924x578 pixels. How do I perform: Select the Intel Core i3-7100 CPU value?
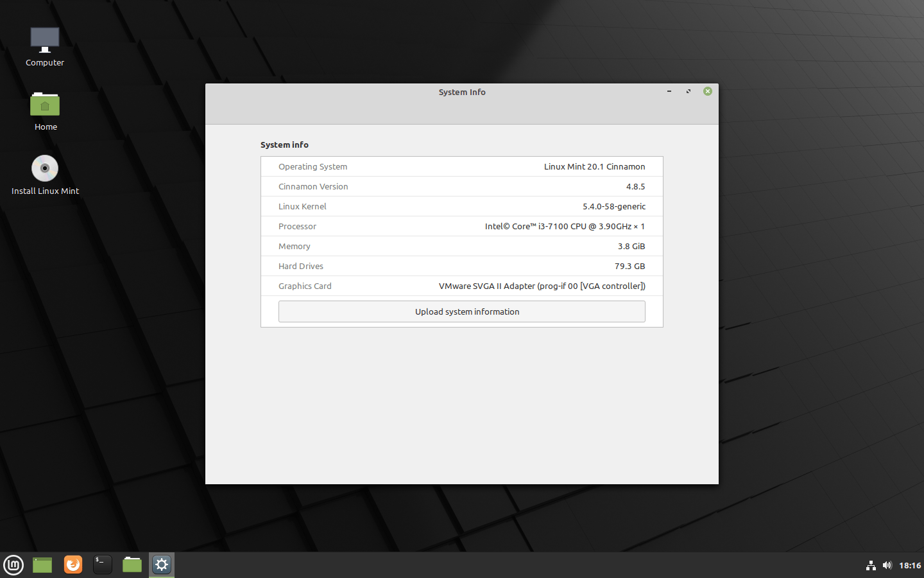click(565, 226)
